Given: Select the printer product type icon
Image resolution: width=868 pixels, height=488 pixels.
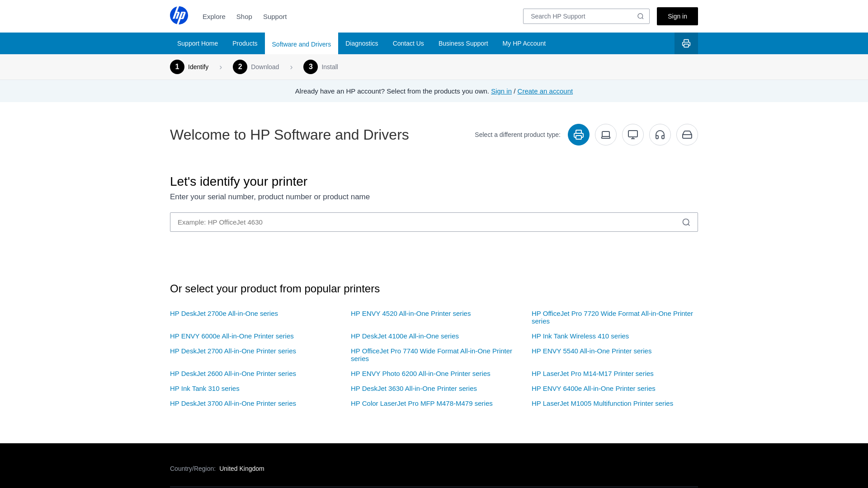Looking at the screenshot, I should (x=579, y=135).
